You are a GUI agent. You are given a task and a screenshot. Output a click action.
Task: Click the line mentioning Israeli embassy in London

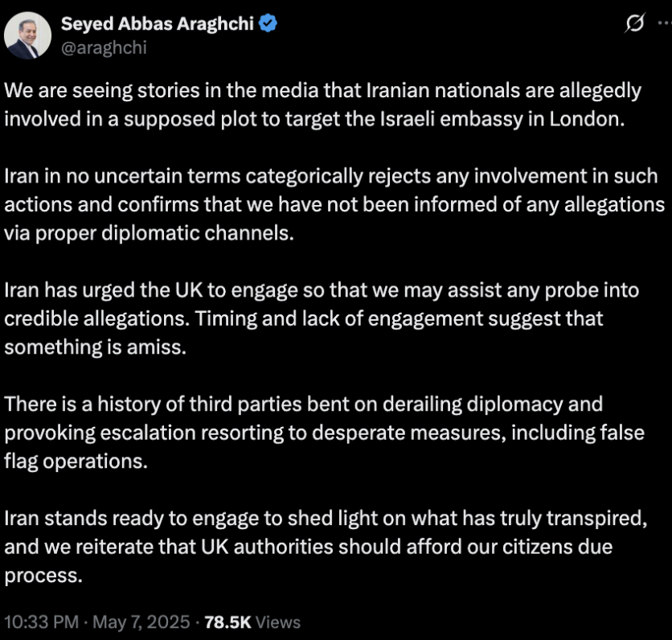[x=314, y=119]
